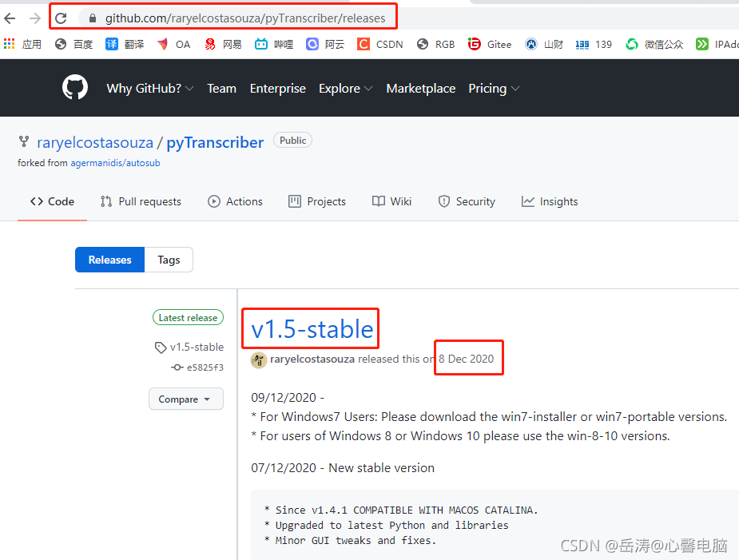Switch to the Pull requests tab
The width and height of the screenshot is (739, 560).
[141, 201]
